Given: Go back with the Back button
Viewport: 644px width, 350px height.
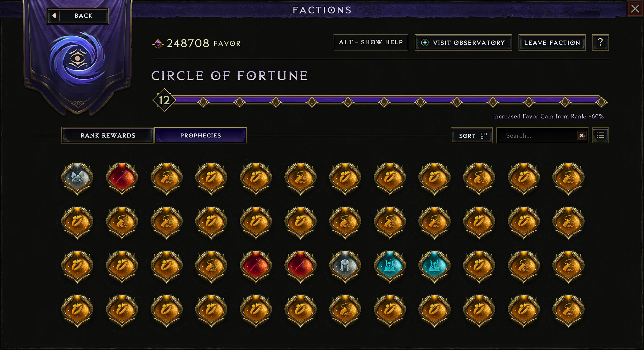Looking at the screenshot, I should [78, 16].
